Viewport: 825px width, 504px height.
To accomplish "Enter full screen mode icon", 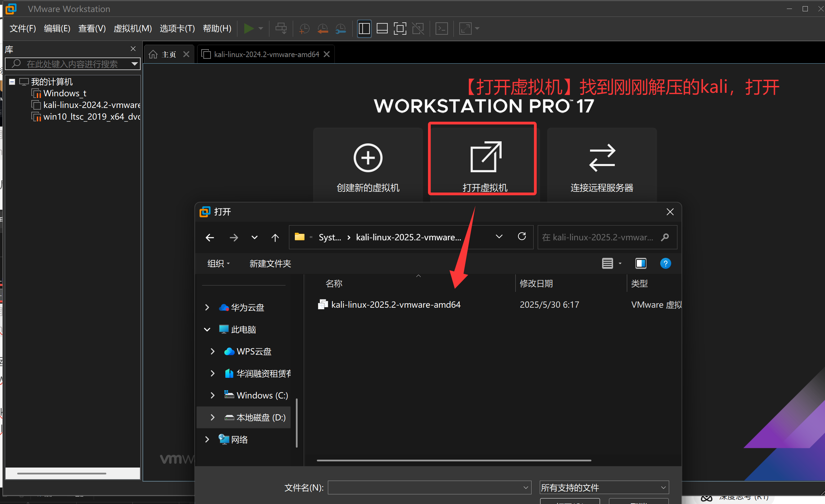I will (x=400, y=29).
